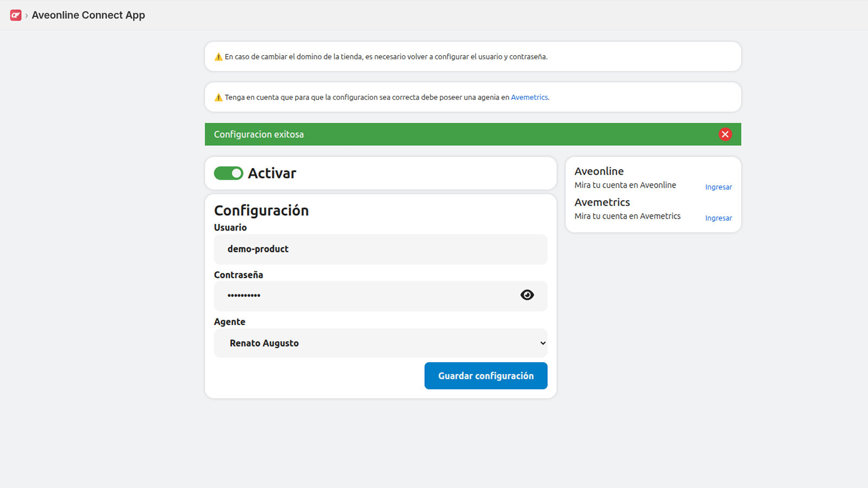Enable the app via the Activar control
Viewport: 868px width, 488px height.
pos(228,173)
